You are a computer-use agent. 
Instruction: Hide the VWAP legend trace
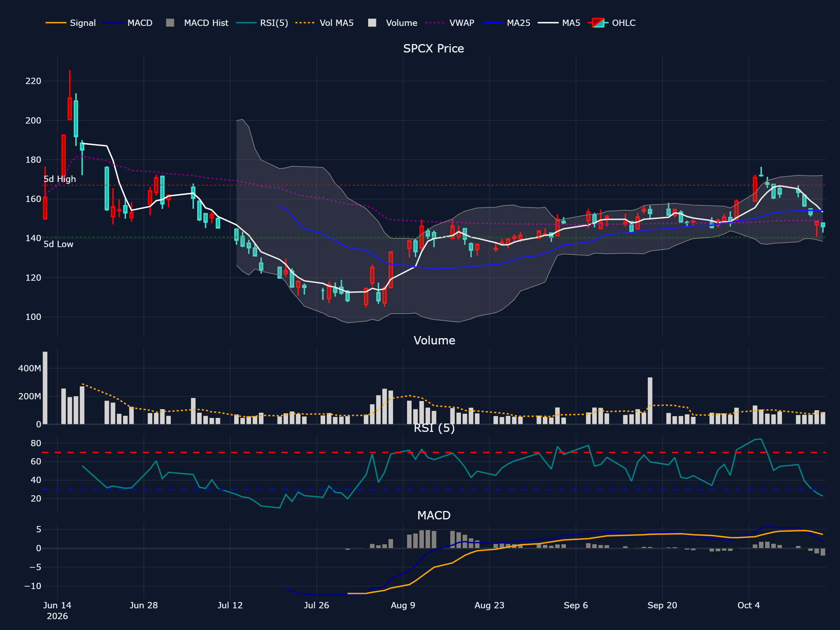point(450,23)
